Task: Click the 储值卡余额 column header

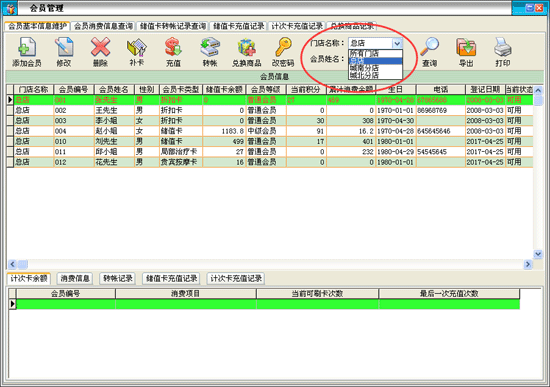Action: (224, 89)
